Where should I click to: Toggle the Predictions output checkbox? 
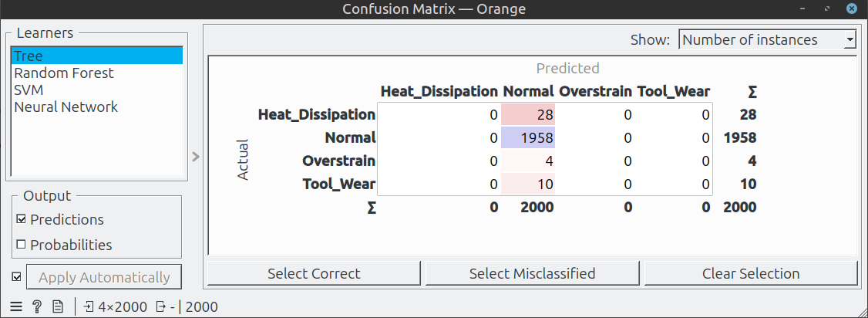(x=22, y=219)
